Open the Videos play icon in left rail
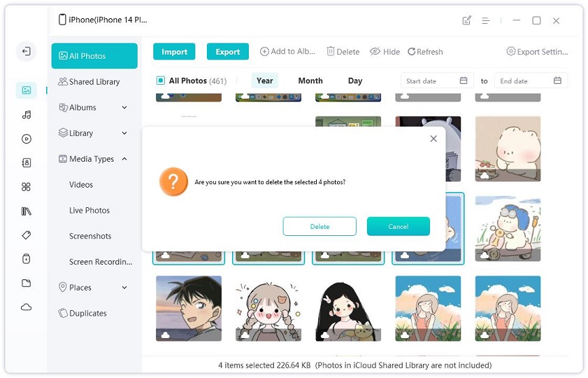Viewport: 588px width, 378px height. [x=27, y=139]
